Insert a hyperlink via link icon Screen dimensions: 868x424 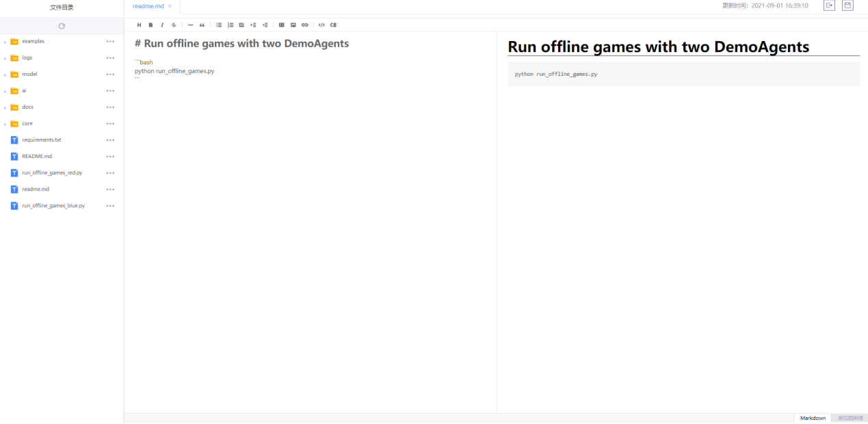click(x=305, y=25)
